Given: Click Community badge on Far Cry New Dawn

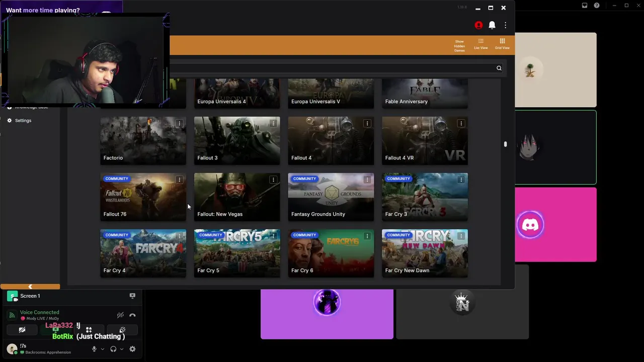Looking at the screenshot, I should tap(398, 235).
